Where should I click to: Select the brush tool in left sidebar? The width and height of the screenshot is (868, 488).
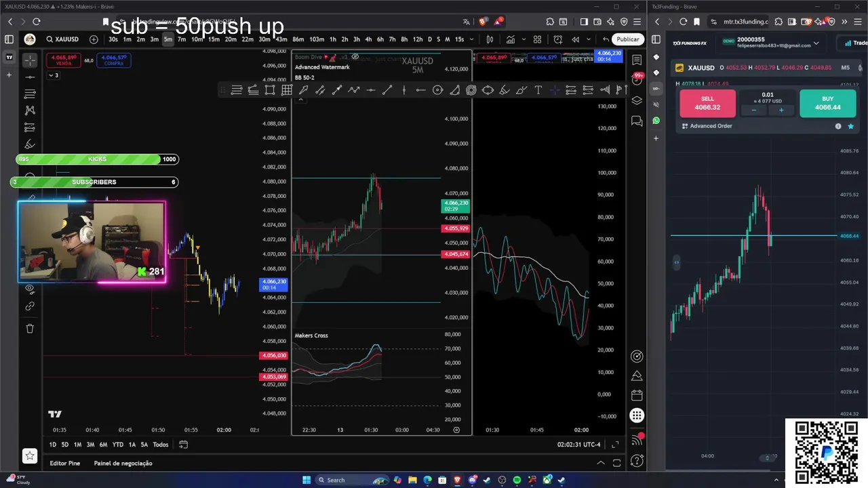pyautogui.click(x=30, y=144)
